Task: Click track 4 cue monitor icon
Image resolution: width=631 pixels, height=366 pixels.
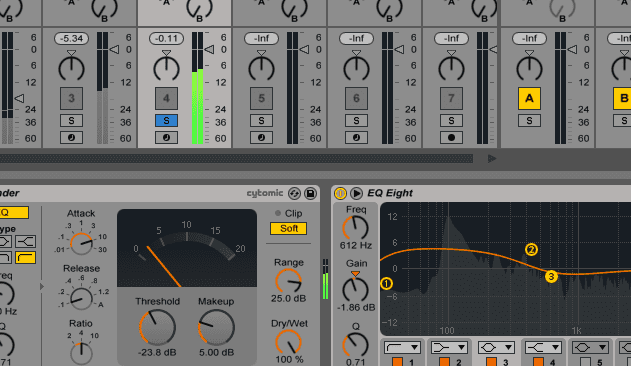Action: [x=166, y=138]
